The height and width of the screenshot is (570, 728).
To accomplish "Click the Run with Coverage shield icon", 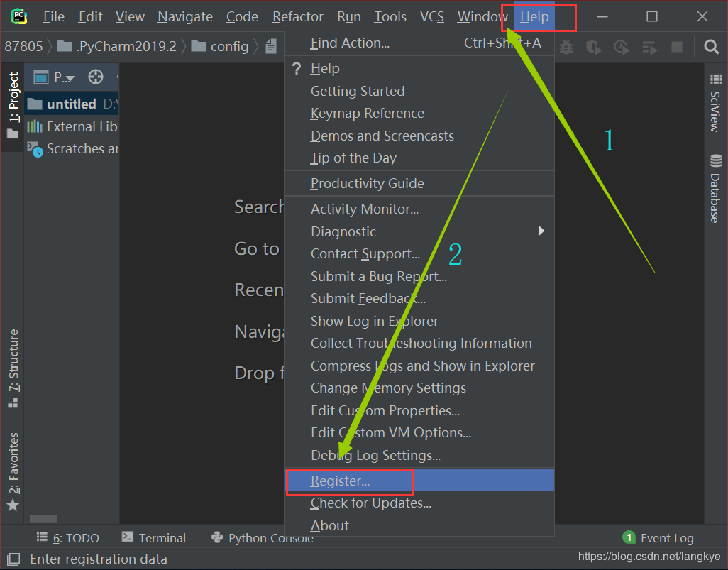I will tap(593, 47).
